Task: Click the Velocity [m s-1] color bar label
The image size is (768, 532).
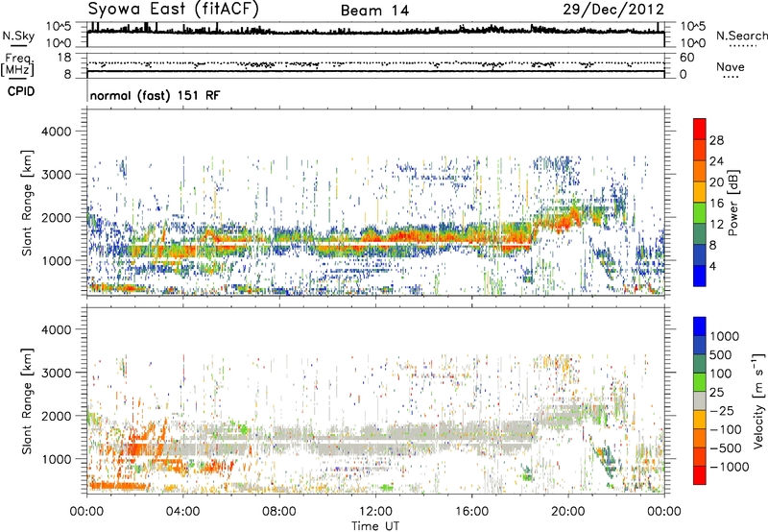Action: (x=758, y=400)
